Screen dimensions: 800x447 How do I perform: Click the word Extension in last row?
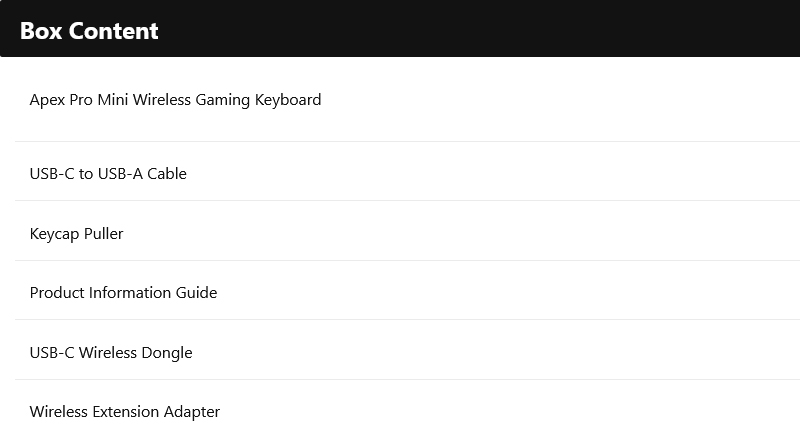[126, 412]
